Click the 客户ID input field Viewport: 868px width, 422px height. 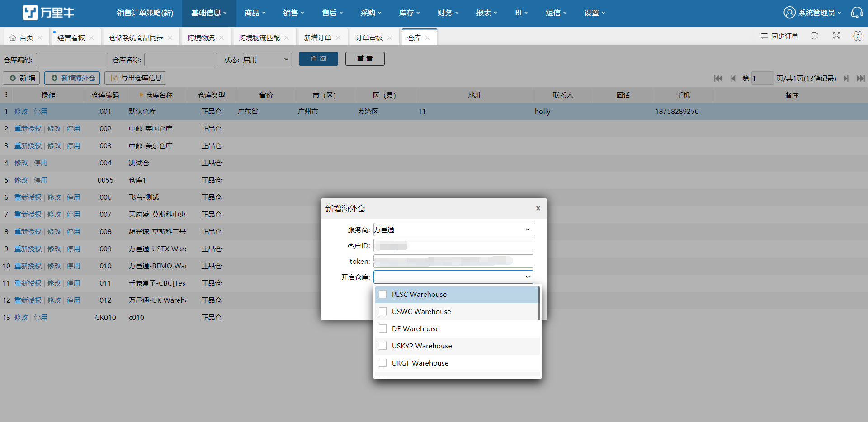pos(453,245)
